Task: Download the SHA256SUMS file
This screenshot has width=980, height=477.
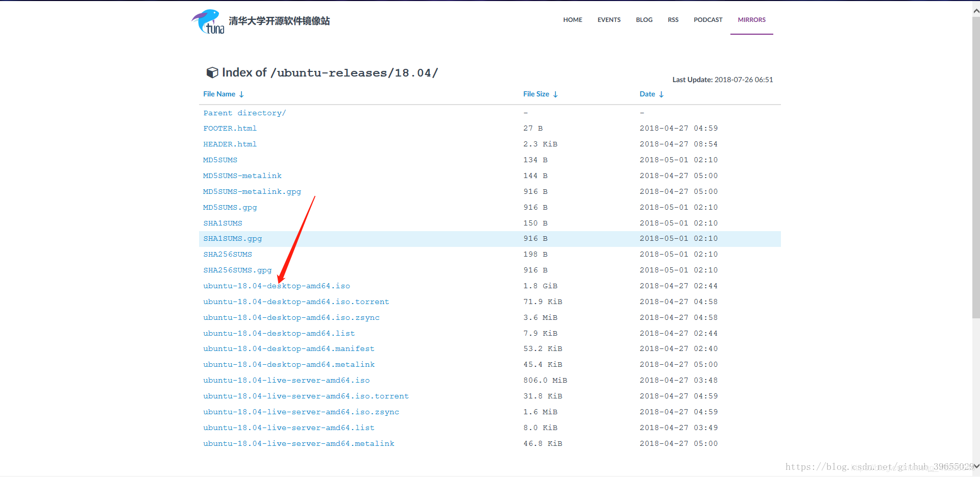Action: click(x=228, y=255)
